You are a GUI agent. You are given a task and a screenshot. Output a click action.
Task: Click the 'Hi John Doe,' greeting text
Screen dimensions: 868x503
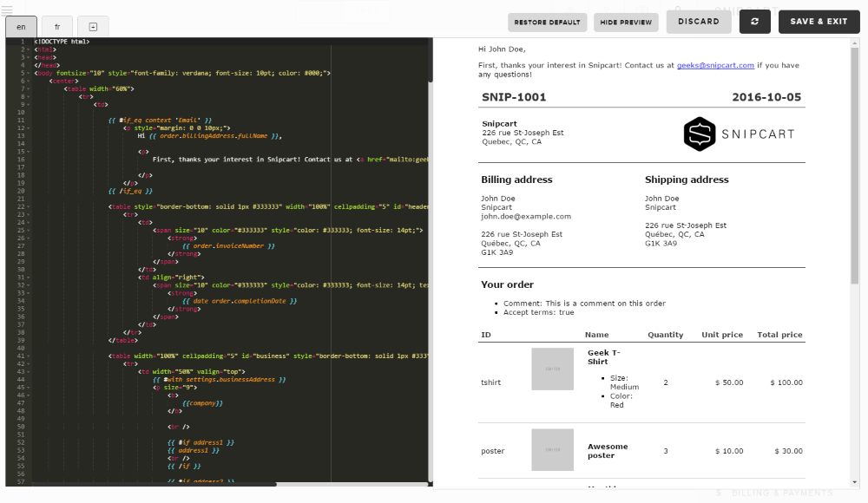[502, 49]
